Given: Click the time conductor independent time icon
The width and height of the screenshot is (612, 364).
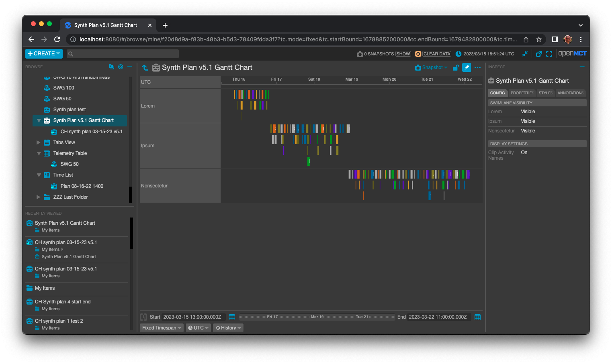Looking at the screenshot, I should click(143, 317).
